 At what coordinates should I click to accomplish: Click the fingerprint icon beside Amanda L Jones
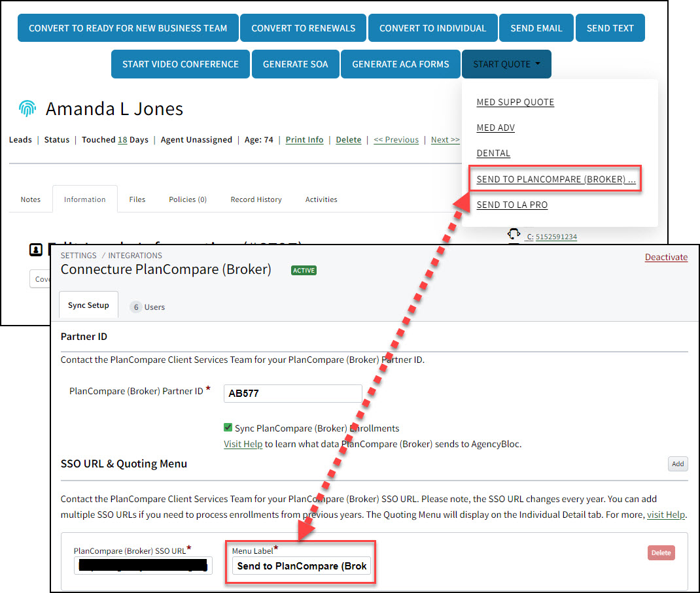[27, 108]
